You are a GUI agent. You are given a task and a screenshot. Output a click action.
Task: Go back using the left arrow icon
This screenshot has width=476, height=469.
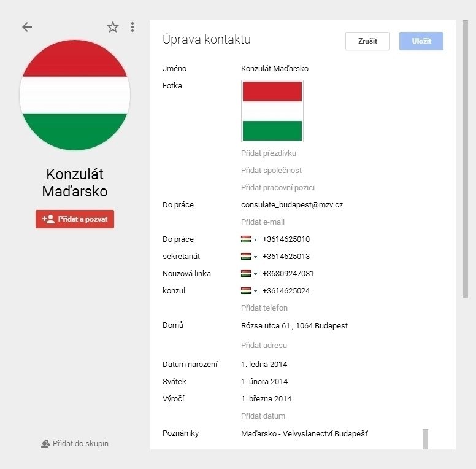(x=27, y=27)
